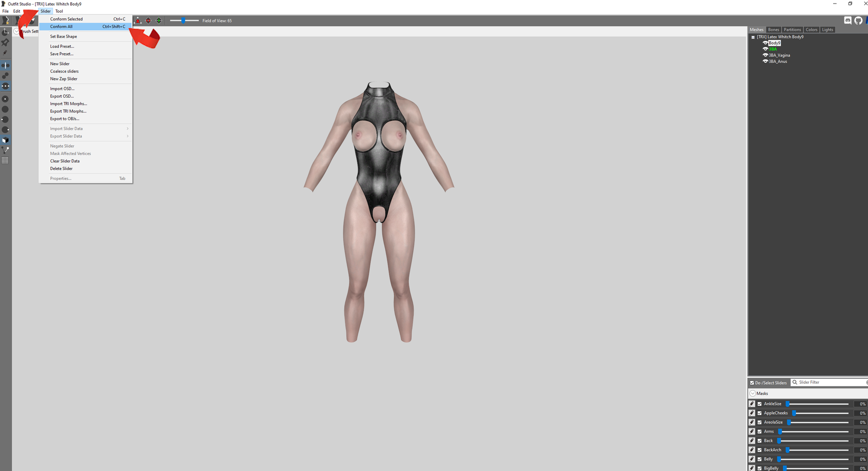The height and width of the screenshot is (471, 868).
Task: Uncheck the Back slider checkbox
Action: coord(759,441)
